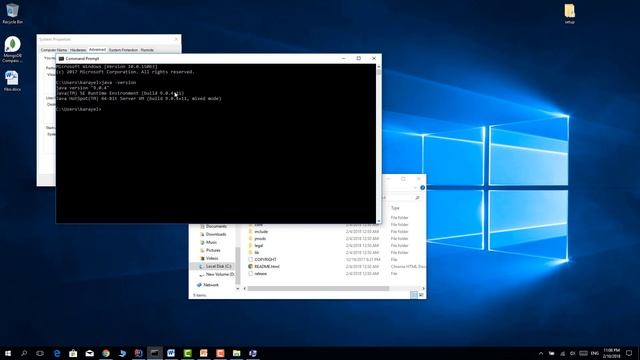Click search icon in Explorer search box
Screen dimensions: 640x360
tap(417, 198)
